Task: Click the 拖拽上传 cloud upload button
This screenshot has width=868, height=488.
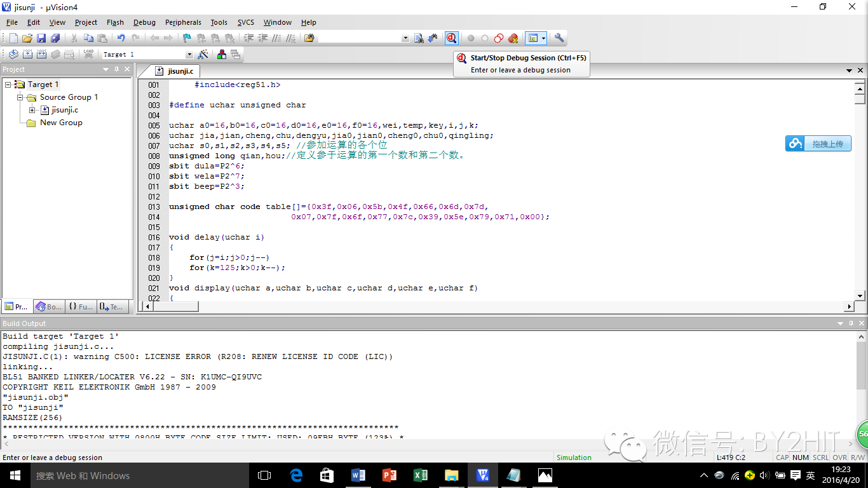Action: (818, 144)
